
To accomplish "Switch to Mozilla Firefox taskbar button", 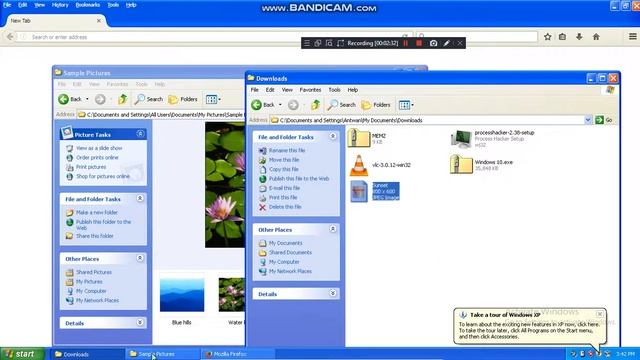I will point(239,354).
